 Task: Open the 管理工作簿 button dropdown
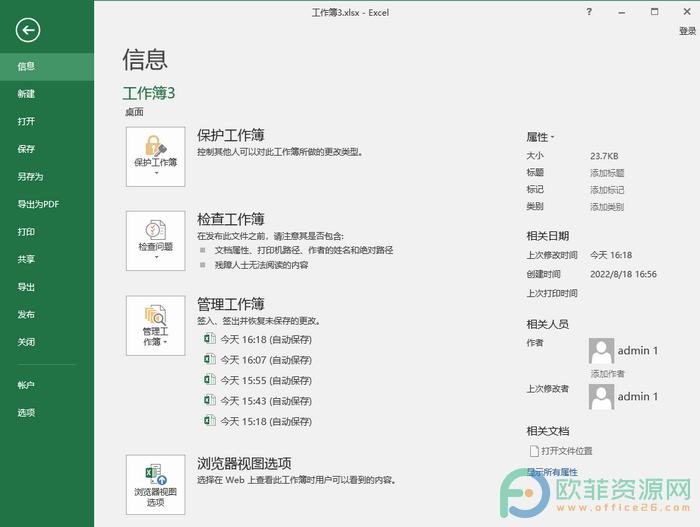point(155,326)
